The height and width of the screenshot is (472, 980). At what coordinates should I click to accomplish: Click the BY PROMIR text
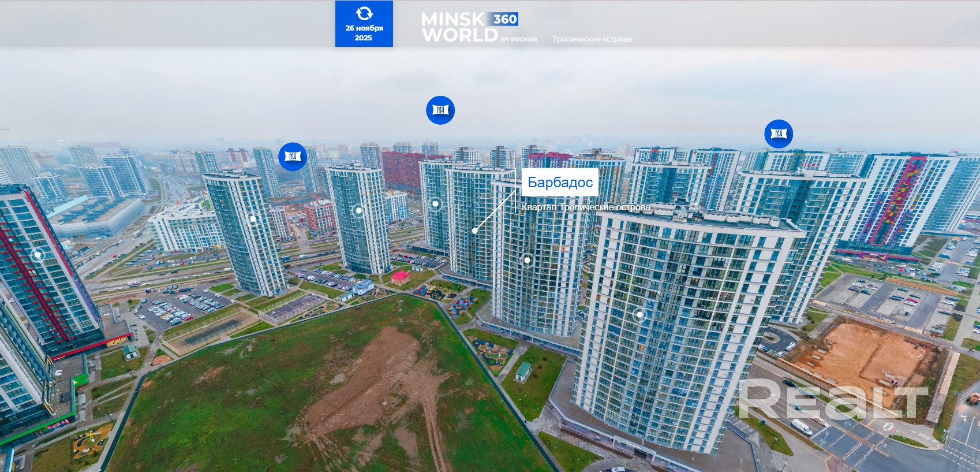[x=519, y=39]
